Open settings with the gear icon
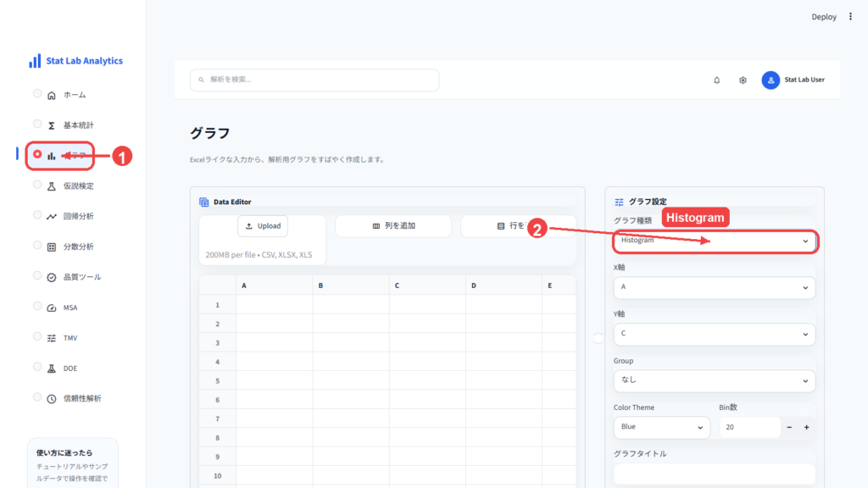This screenshot has width=868, height=488. click(743, 80)
